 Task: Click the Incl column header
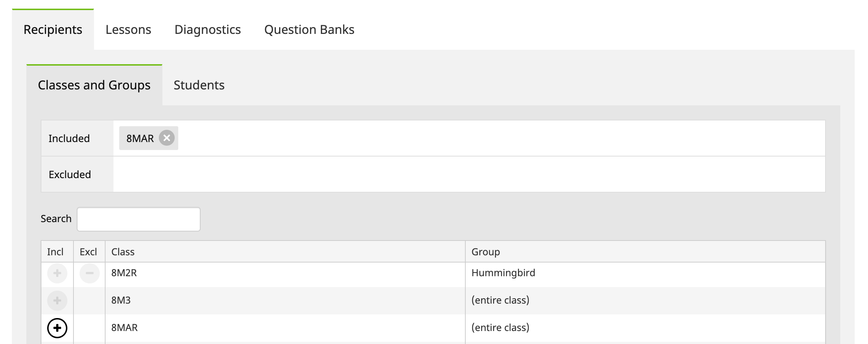[55, 252]
